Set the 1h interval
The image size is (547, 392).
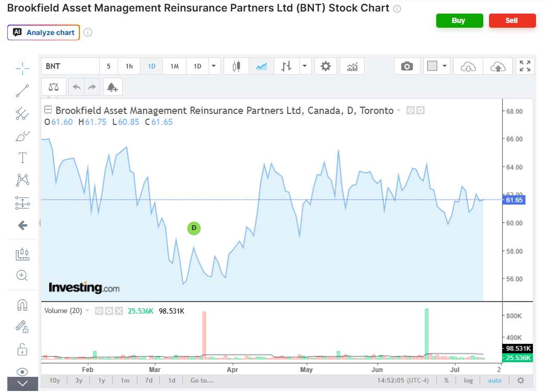(x=129, y=66)
